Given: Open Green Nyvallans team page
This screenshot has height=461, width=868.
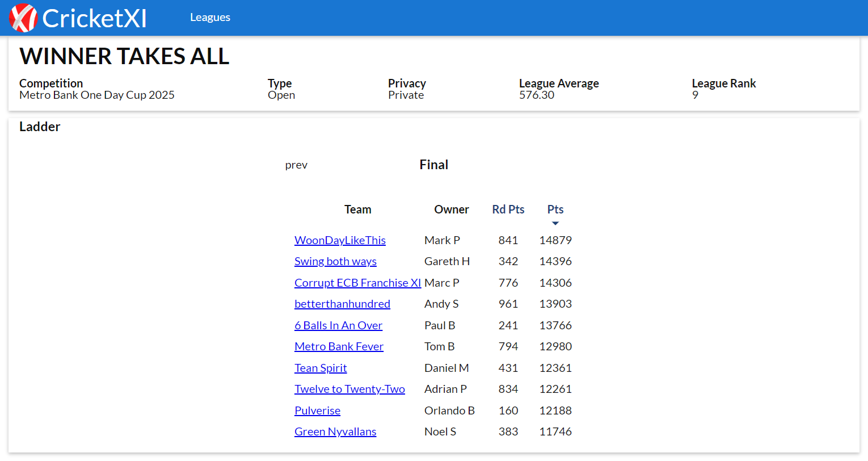Looking at the screenshot, I should pyautogui.click(x=335, y=432).
